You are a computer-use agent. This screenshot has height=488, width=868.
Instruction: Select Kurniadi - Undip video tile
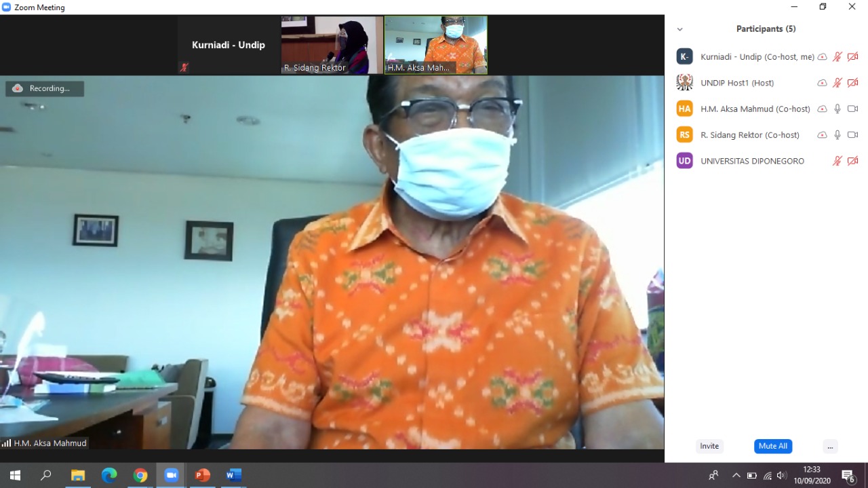click(229, 45)
